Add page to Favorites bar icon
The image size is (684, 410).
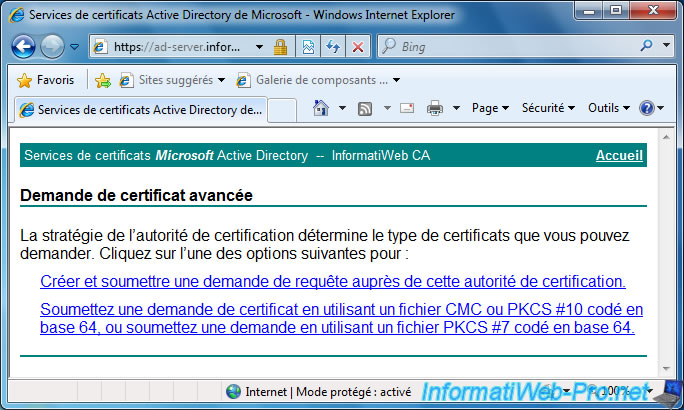click(x=103, y=80)
